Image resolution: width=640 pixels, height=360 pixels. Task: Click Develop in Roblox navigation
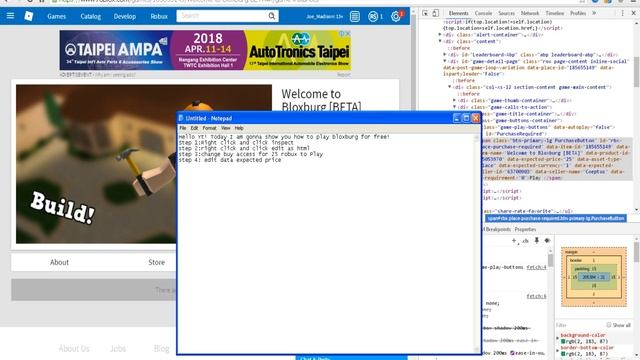click(x=124, y=16)
